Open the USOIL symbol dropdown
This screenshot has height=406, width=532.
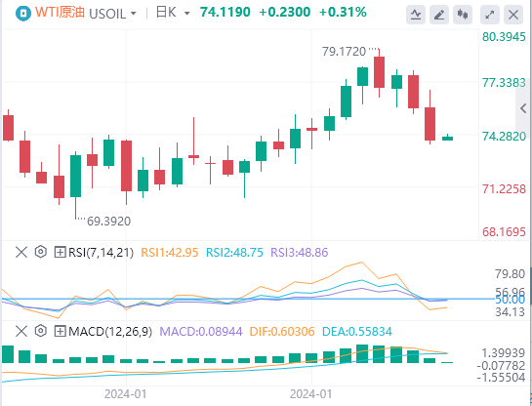pyautogui.click(x=112, y=14)
